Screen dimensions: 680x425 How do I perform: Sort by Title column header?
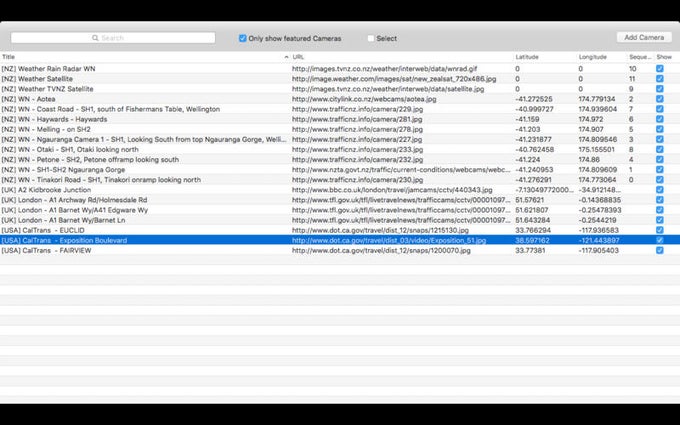point(8,57)
